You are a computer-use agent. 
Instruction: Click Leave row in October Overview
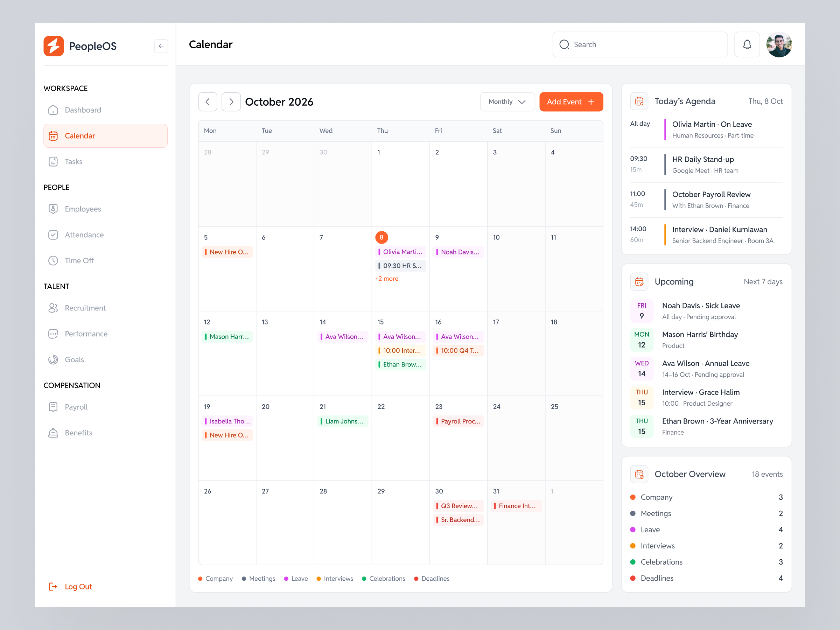tap(706, 530)
